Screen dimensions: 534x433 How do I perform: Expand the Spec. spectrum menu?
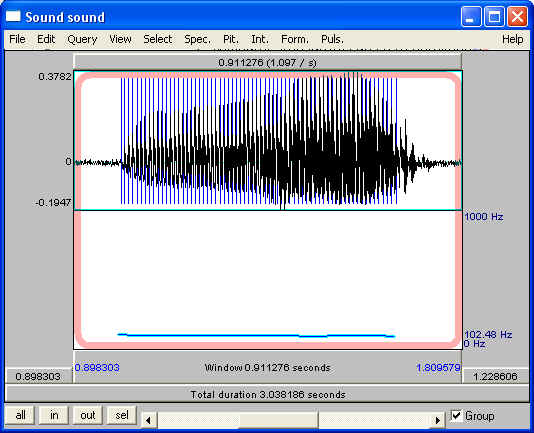point(197,40)
